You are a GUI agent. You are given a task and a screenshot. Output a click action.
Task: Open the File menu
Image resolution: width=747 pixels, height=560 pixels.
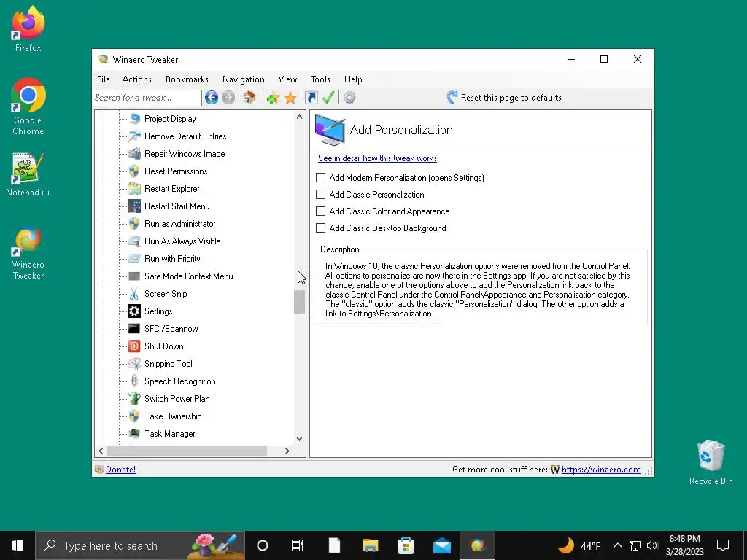tap(104, 79)
